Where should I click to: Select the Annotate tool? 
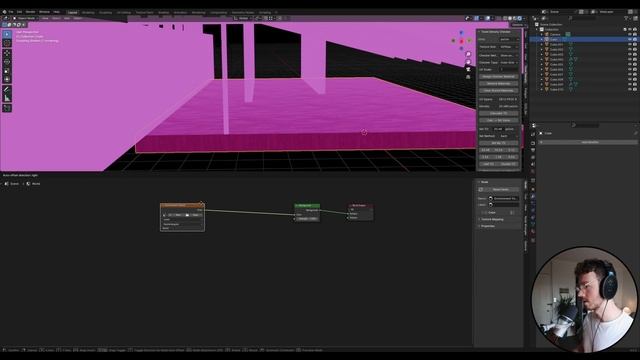pos(7,89)
